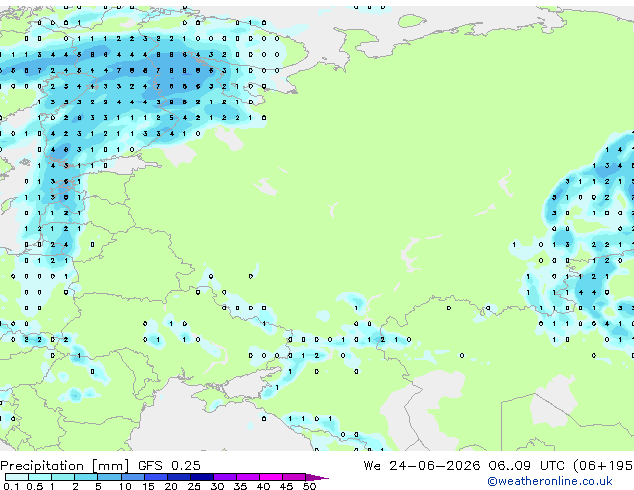Screen dimensions: 634x490
Task: Click the 'We' weekday label
Action: [372, 466]
